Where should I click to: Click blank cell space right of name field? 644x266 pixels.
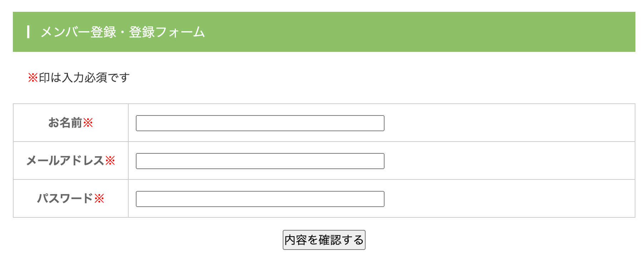click(x=507, y=123)
